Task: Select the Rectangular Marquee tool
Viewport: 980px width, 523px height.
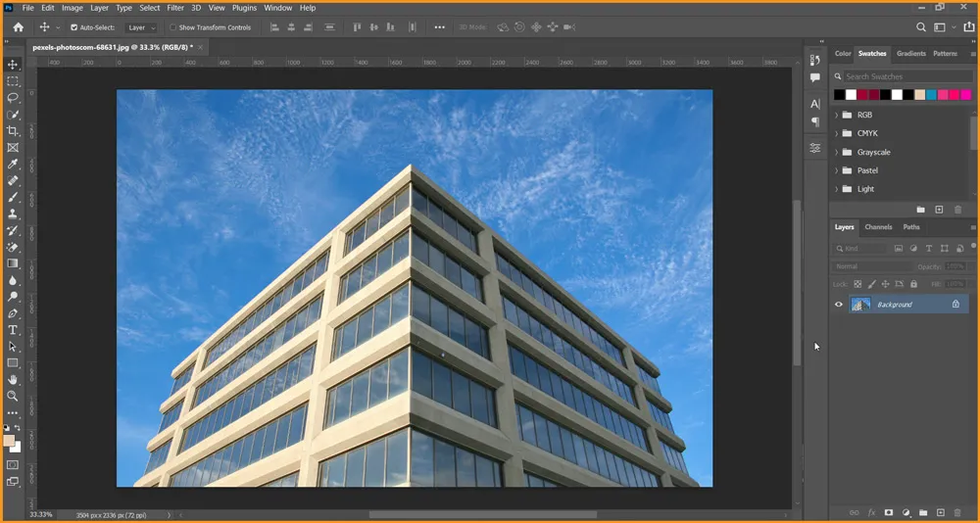Action: [x=13, y=81]
